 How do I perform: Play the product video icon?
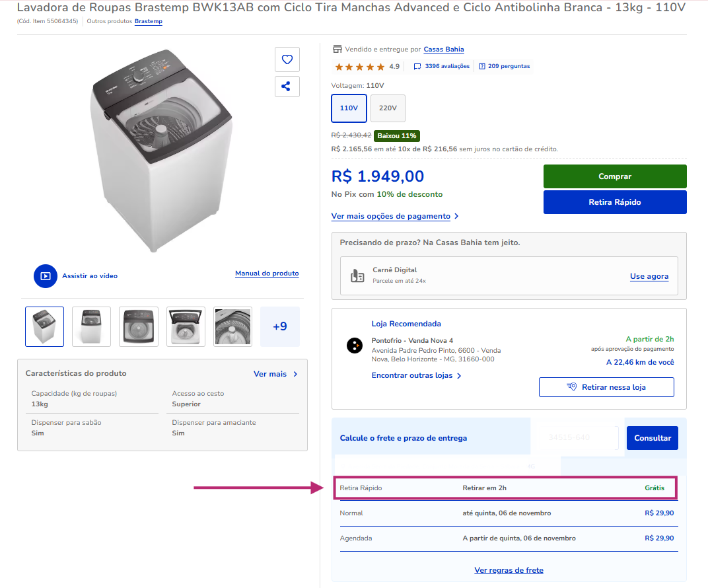[x=46, y=276]
